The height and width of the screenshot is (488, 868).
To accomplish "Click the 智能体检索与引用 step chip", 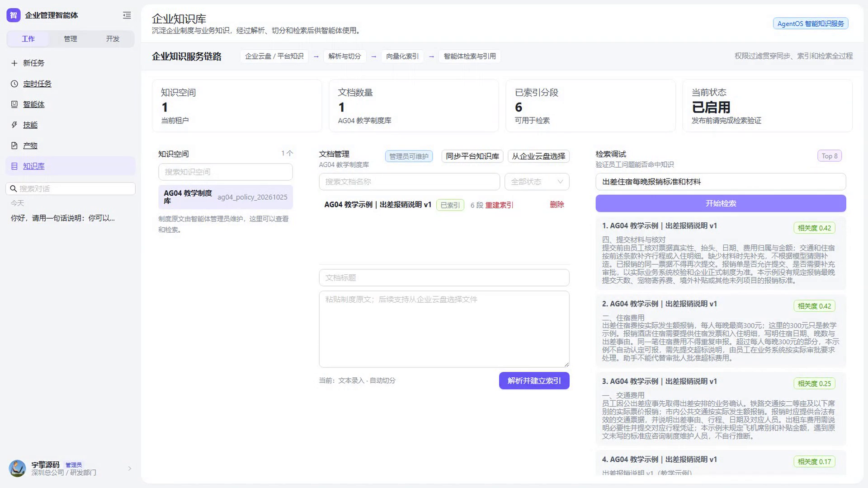I will 469,56.
